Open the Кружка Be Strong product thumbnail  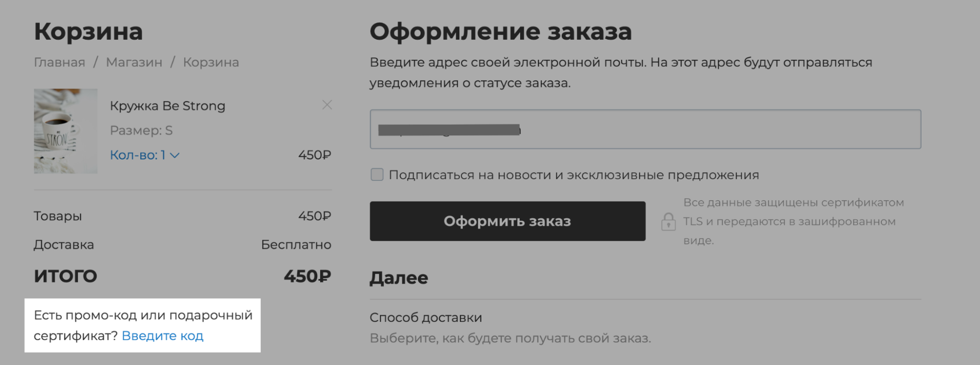coord(66,131)
